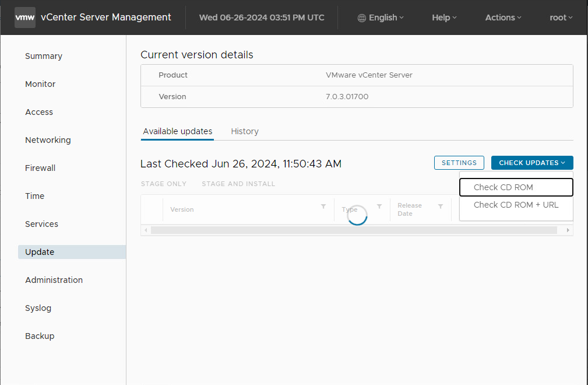588x385 pixels.
Task: Click the date and time display
Action: pos(262,17)
